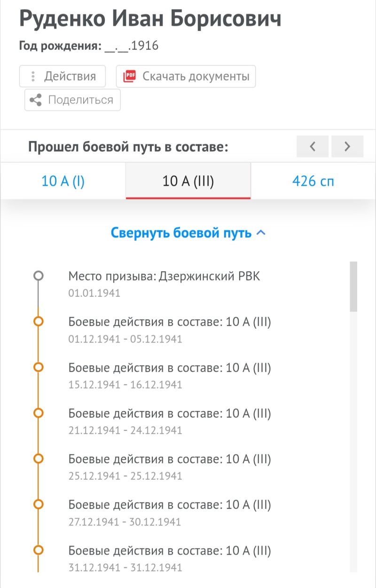The width and height of the screenshot is (376, 588).
Task: Click the gray Место призыва timeline marker
Action: (39, 276)
